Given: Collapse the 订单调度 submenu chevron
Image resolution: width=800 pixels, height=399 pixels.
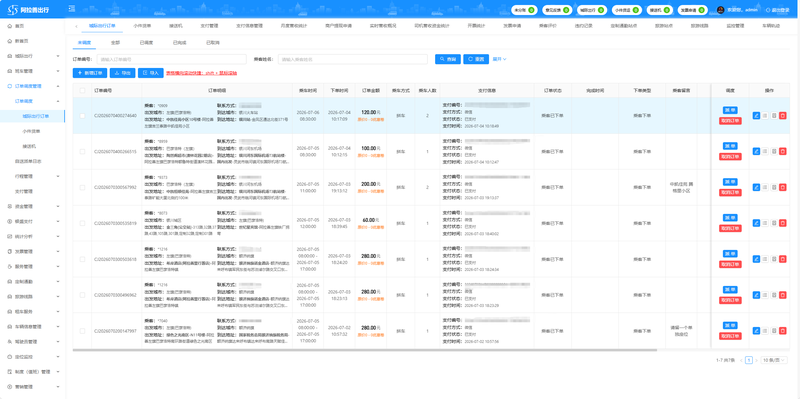Looking at the screenshot, I should point(58,101).
